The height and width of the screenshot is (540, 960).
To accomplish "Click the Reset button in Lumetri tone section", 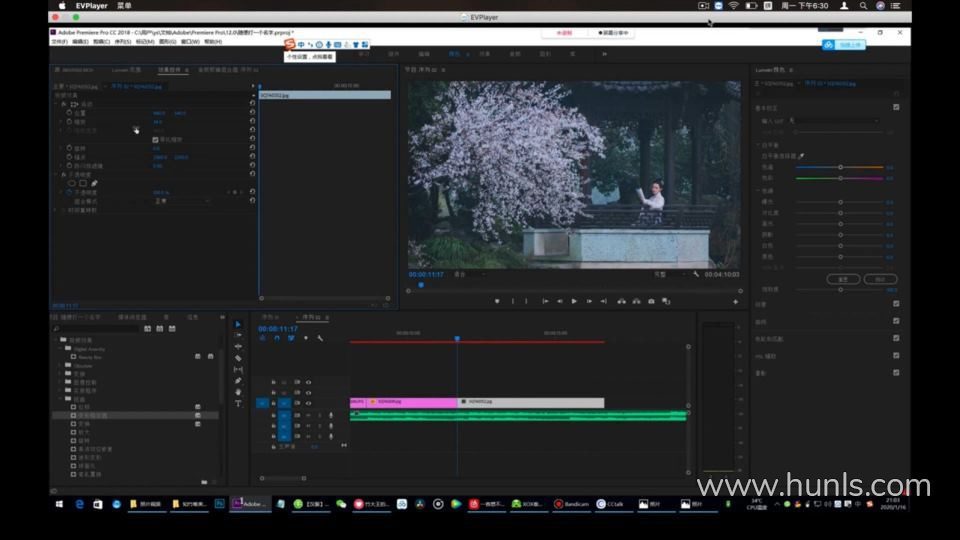I will pos(843,279).
